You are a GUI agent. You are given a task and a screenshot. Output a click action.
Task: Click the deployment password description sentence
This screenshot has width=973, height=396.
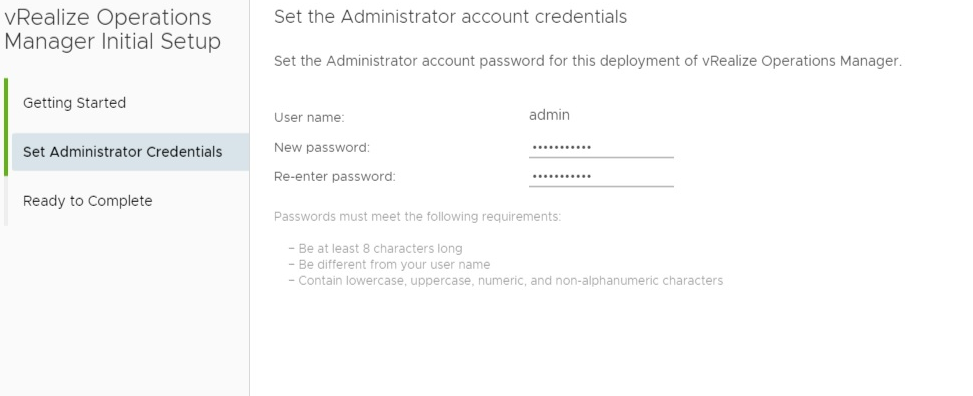pos(588,61)
